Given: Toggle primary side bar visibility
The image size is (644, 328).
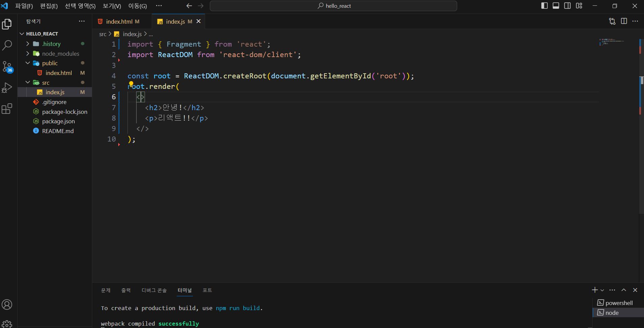Looking at the screenshot, I should 544,6.
